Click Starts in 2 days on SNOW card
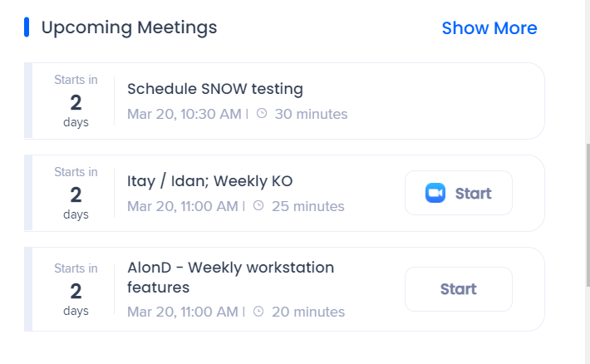 [76, 101]
